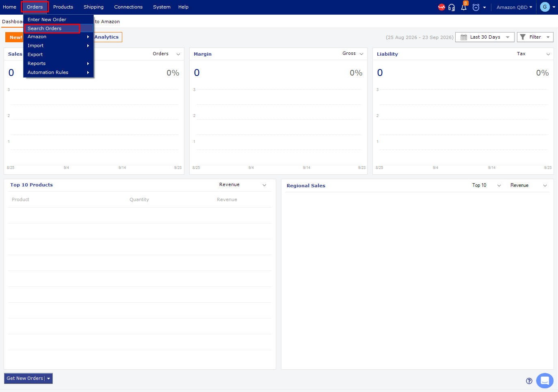Click the red health status icon
This screenshot has width=558, height=392.
(441, 7)
